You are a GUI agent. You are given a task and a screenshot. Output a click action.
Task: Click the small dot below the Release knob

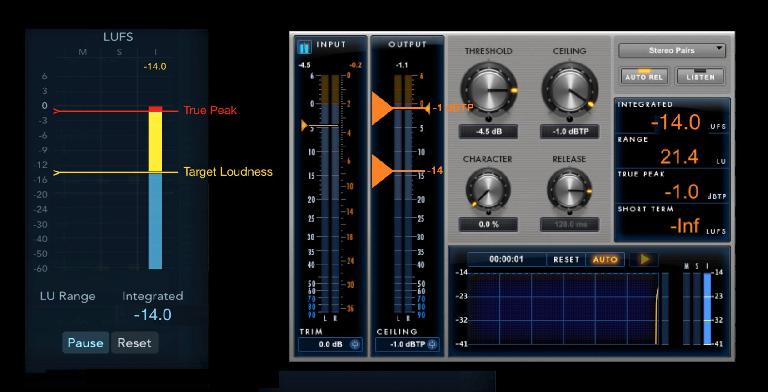(569, 212)
